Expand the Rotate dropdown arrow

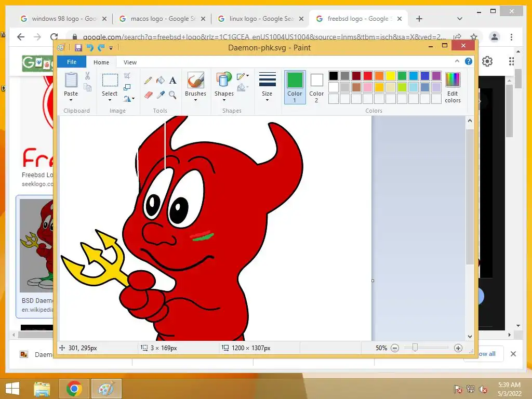tap(133, 98)
